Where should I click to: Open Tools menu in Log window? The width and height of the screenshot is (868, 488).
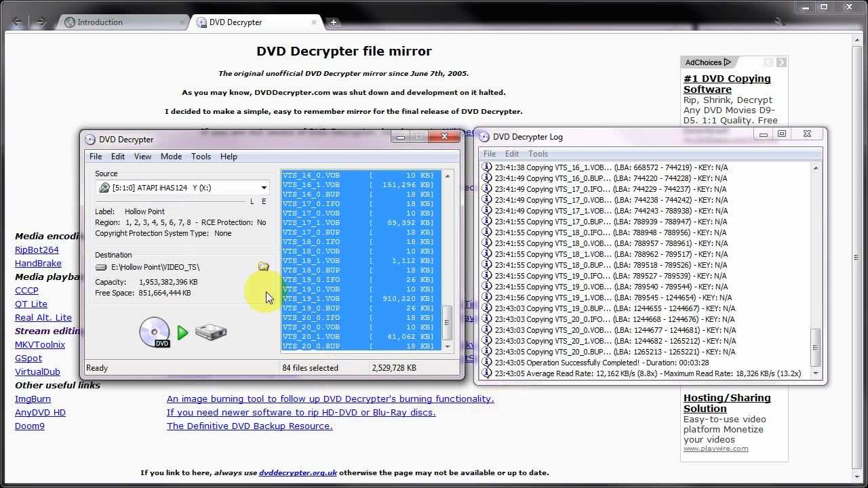pyautogui.click(x=538, y=154)
